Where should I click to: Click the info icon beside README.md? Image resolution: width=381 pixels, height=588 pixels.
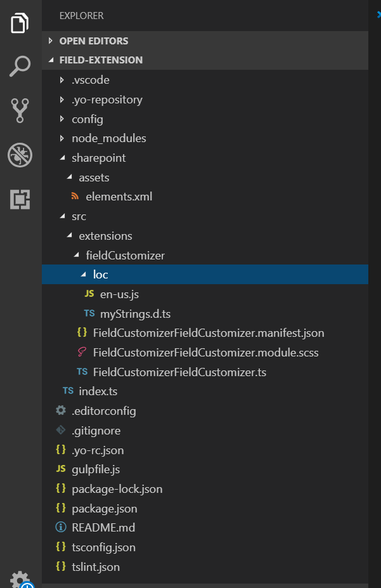[61, 527]
